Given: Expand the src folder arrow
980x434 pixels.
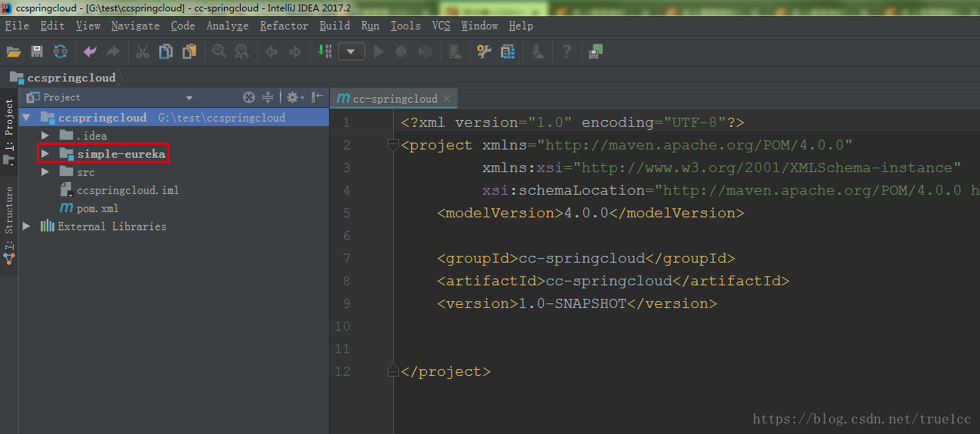Looking at the screenshot, I should [45, 172].
